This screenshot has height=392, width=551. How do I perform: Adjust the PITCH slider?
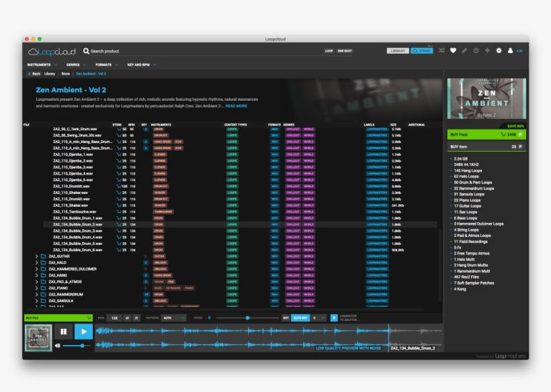click(x=247, y=317)
